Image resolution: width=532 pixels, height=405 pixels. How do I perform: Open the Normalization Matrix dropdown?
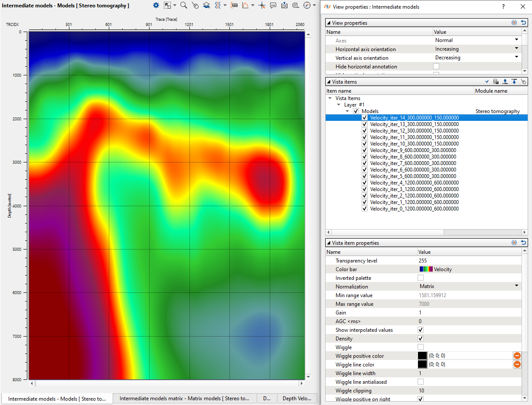(x=516, y=286)
